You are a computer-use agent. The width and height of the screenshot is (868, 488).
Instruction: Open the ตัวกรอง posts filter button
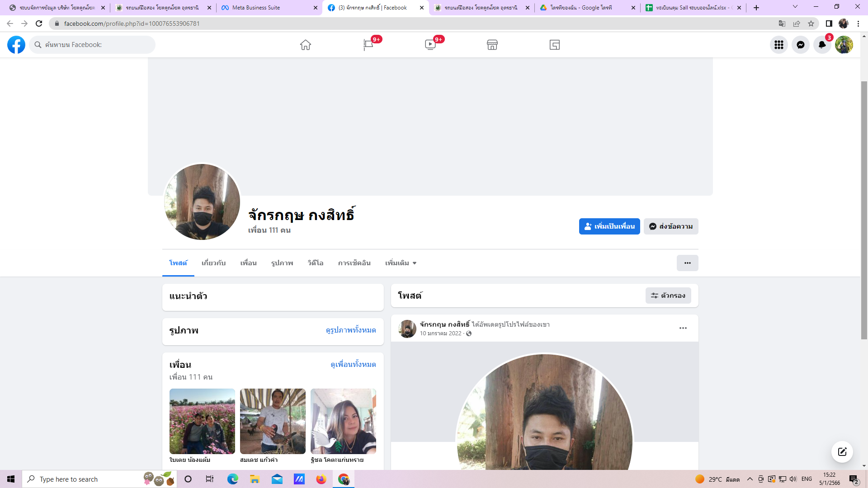[668, 296]
